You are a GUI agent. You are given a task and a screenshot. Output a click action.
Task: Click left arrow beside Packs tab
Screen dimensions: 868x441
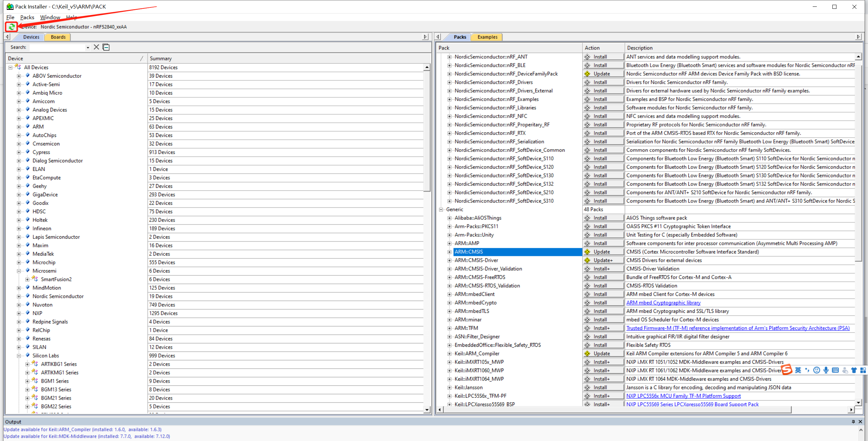438,37
